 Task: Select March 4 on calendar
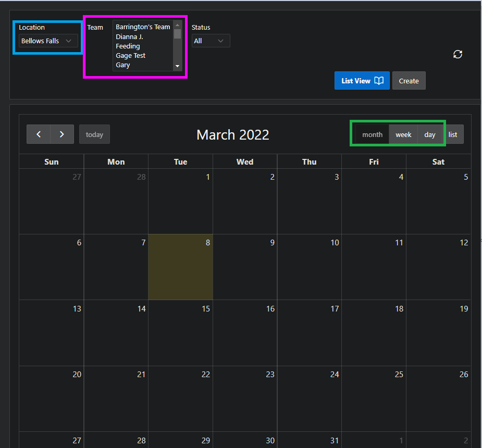coord(374,201)
